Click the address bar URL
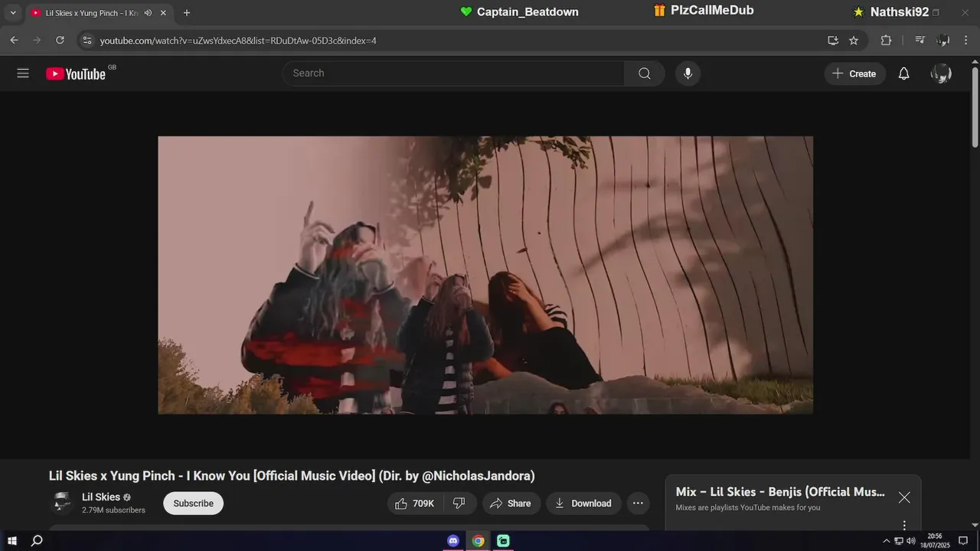Image resolution: width=980 pixels, height=551 pixels. [x=238, y=41]
